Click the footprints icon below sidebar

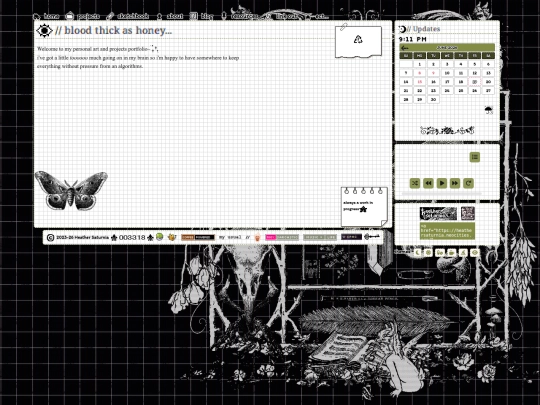pyautogui.click(x=440, y=253)
